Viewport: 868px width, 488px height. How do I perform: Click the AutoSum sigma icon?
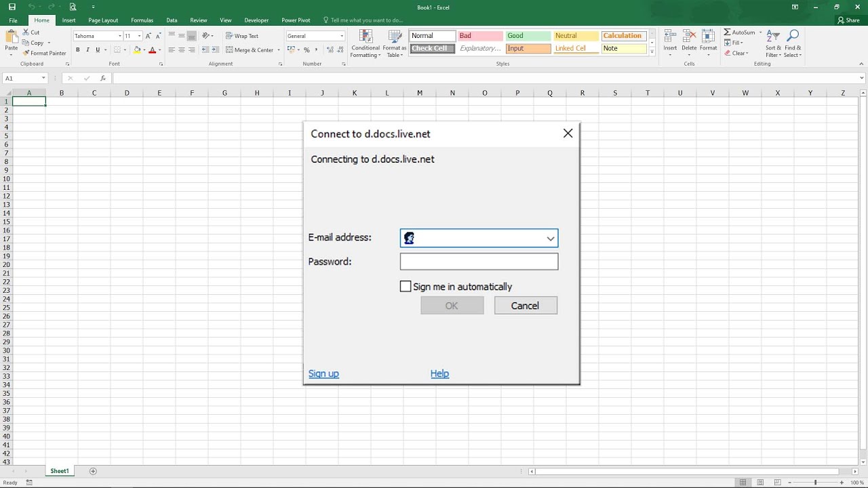tap(727, 33)
